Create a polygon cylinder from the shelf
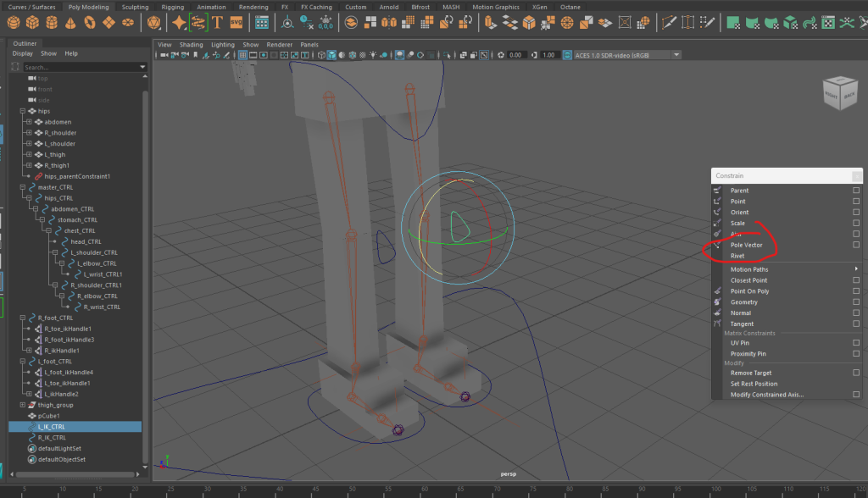The image size is (868, 498). [x=52, y=23]
